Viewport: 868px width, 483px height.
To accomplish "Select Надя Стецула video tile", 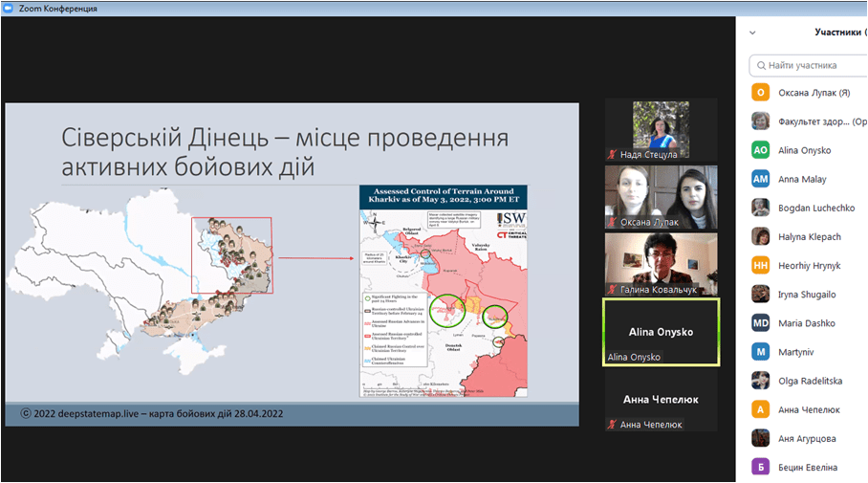I will (661, 130).
